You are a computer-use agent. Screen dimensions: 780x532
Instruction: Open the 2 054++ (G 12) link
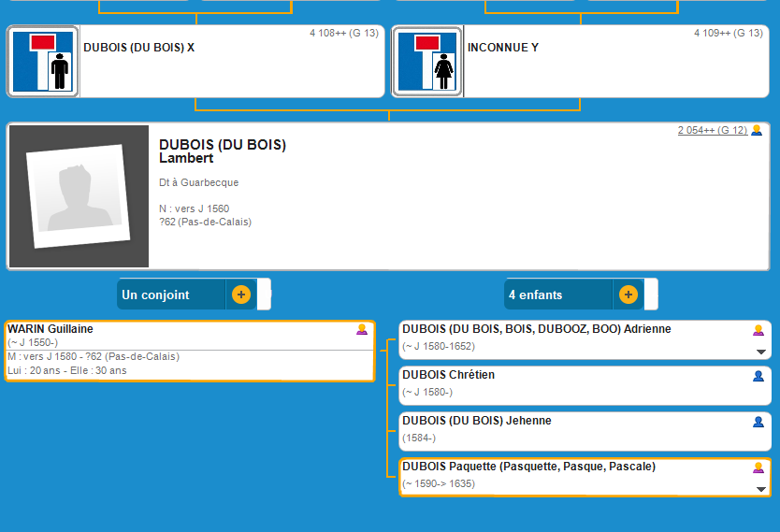click(x=712, y=130)
